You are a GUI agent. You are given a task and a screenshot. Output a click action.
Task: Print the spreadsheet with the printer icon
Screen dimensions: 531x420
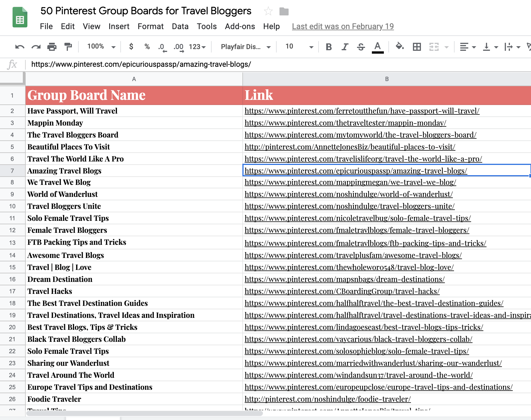[x=52, y=47]
